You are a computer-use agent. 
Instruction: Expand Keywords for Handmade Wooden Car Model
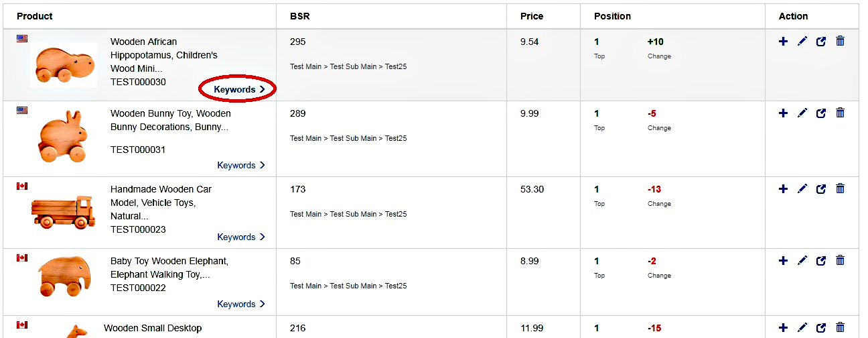click(x=241, y=237)
